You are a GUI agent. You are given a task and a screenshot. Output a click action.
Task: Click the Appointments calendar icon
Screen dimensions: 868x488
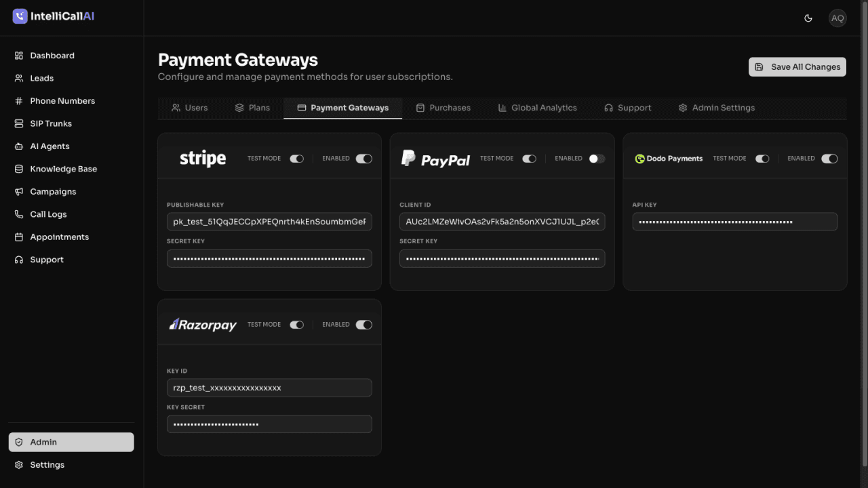click(19, 237)
